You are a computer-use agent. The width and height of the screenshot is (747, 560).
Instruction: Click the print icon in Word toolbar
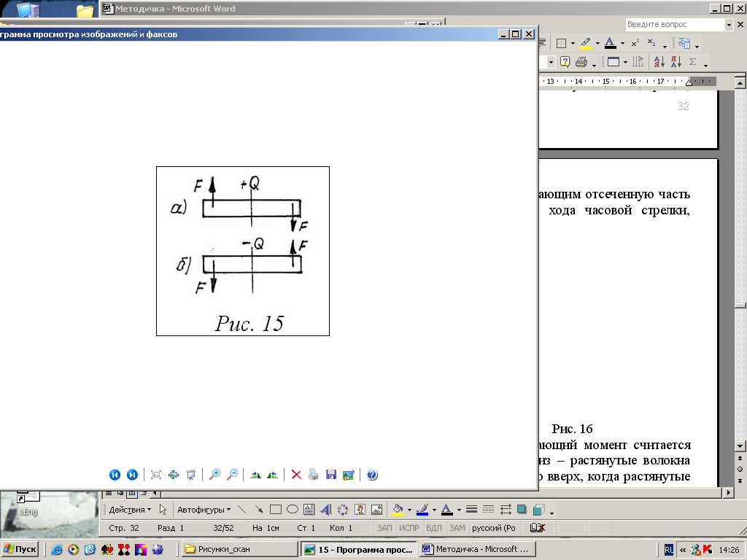581,62
